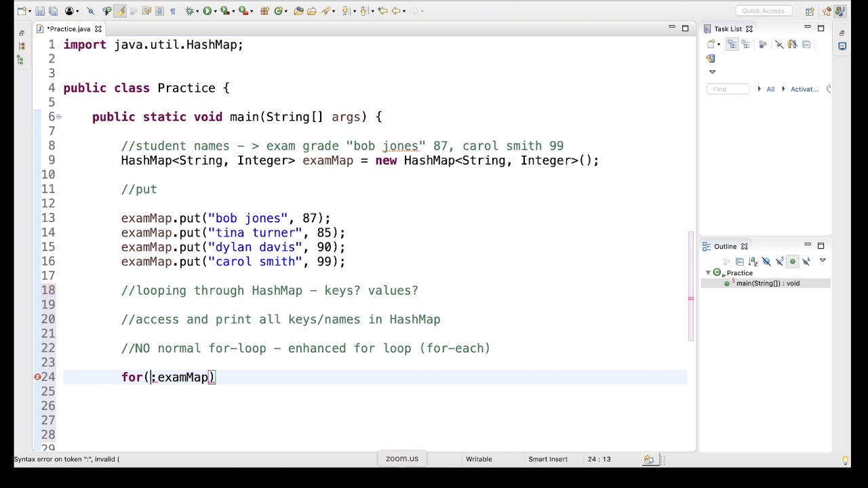Click the Coverage run icon
Screen dimensions: 868x488
pos(224,11)
